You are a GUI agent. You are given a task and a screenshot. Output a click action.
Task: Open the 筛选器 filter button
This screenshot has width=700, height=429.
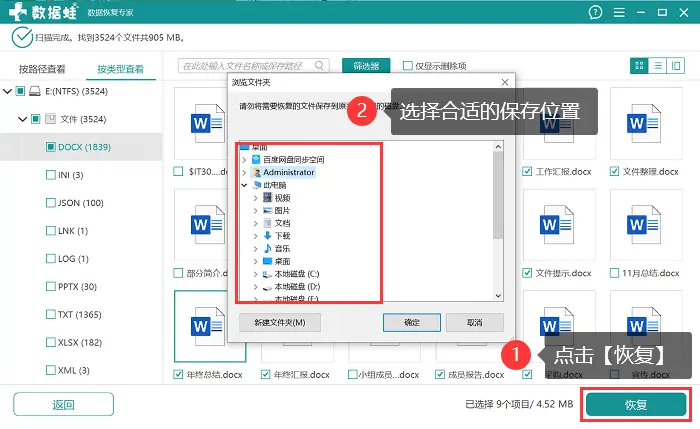click(x=366, y=66)
